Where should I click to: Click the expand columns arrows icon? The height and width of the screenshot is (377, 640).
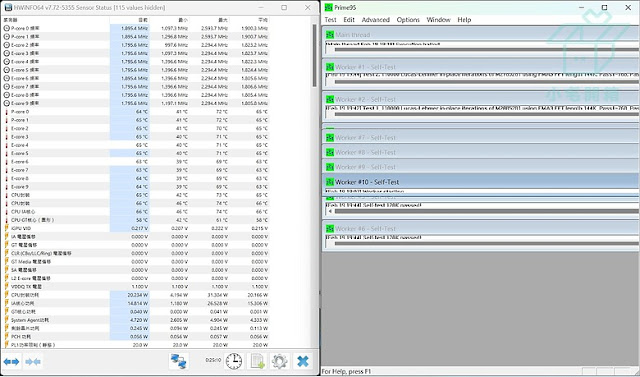(11, 361)
